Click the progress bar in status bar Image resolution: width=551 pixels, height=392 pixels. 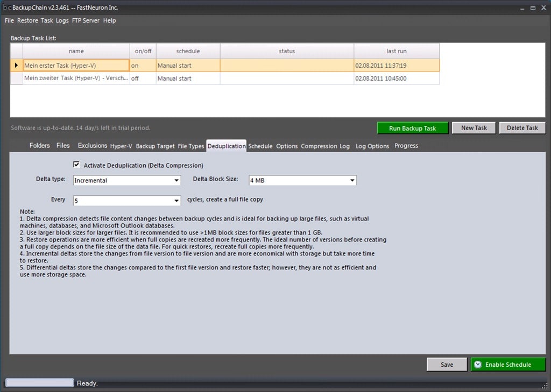click(40, 383)
